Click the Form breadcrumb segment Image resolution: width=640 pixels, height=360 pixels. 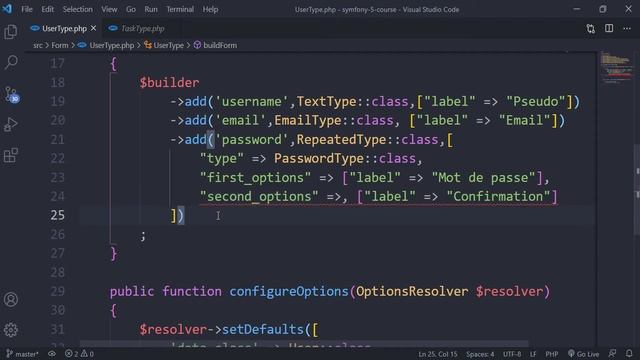(x=60, y=45)
